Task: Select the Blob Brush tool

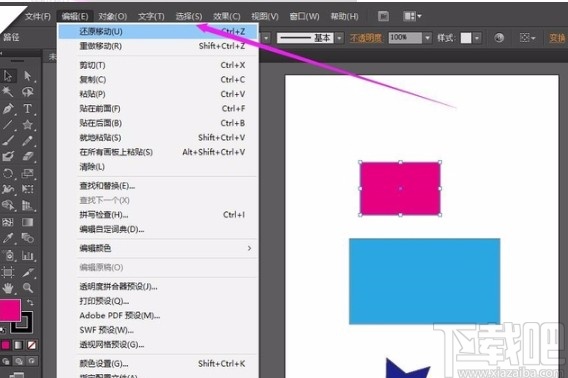Action: point(8,156)
